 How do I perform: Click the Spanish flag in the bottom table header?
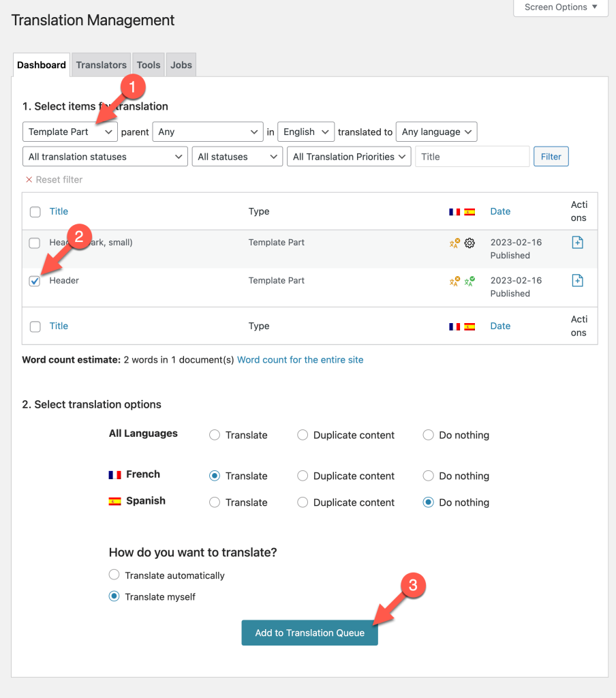click(469, 327)
